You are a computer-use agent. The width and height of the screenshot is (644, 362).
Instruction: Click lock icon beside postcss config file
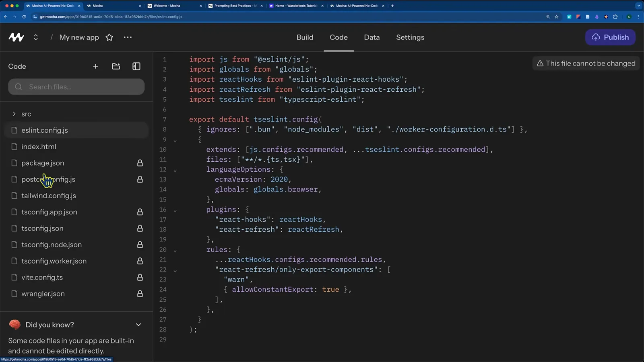140,179
